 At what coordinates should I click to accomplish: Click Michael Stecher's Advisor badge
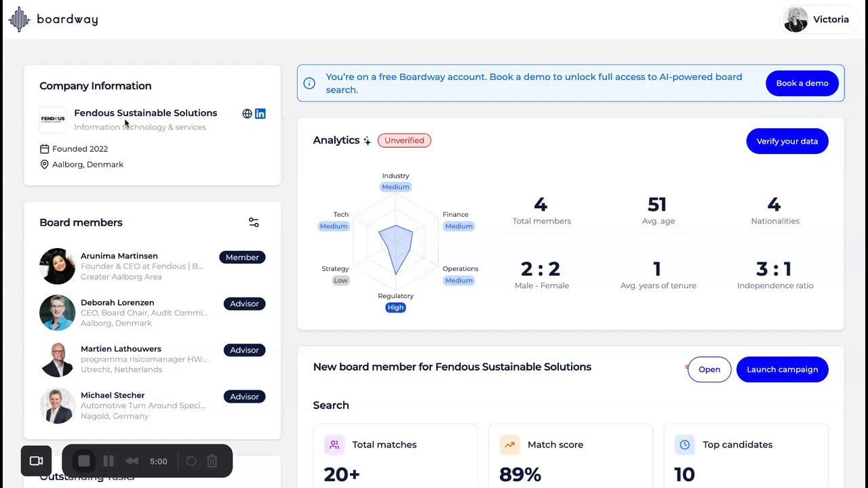244,396
